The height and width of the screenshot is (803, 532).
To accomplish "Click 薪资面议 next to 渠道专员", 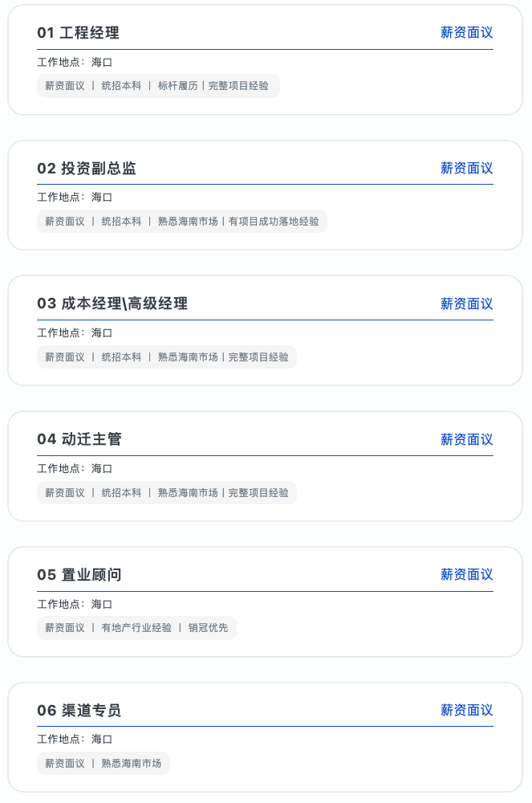I will tap(466, 711).
